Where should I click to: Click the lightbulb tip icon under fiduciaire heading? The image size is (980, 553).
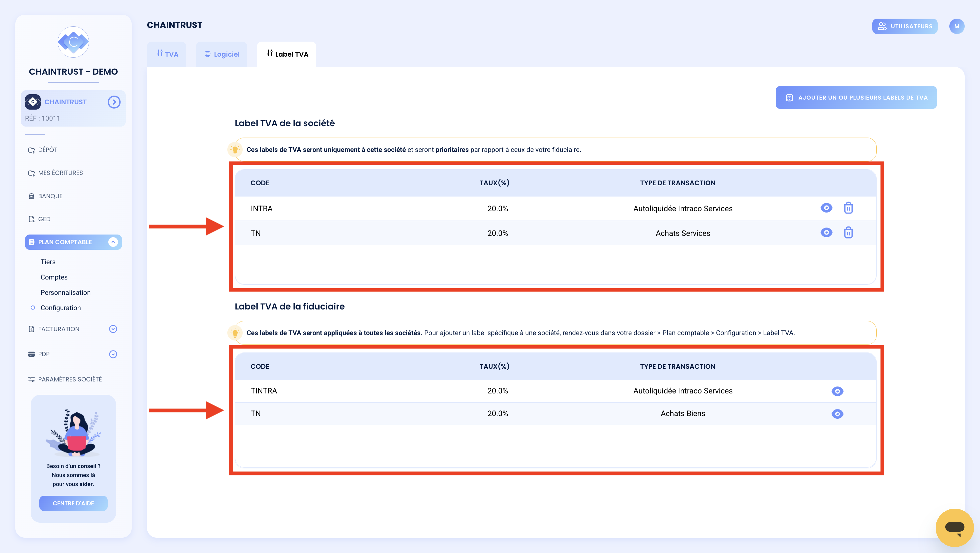pos(235,333)
